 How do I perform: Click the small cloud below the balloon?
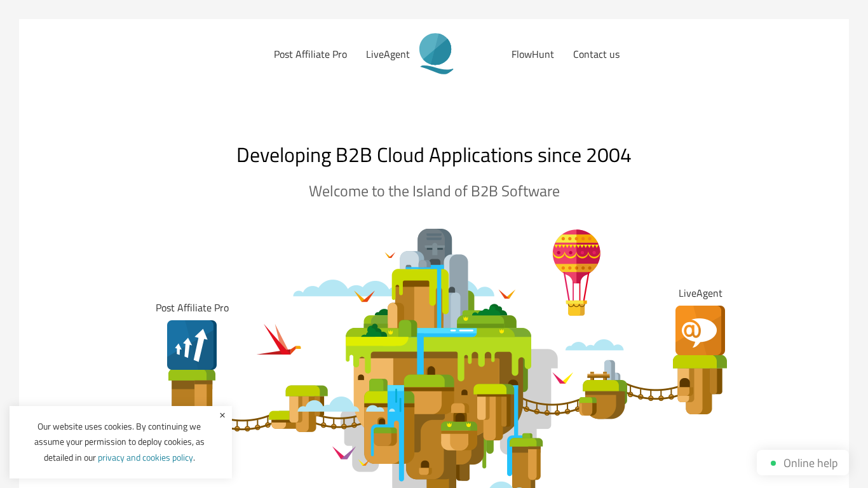(594, 345)
